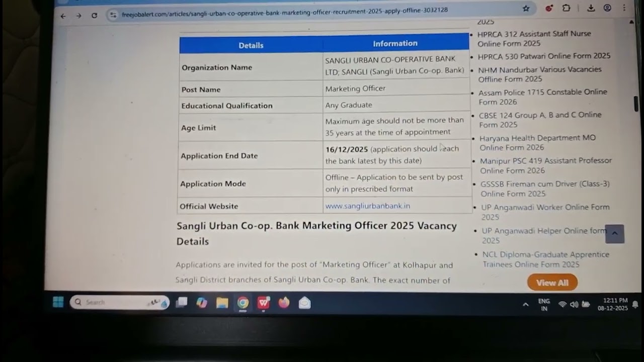Viewport: 644px width, 362px height.
Task: Click the Post Name row label
Action: pyautogui.click(x=201, y=89)
